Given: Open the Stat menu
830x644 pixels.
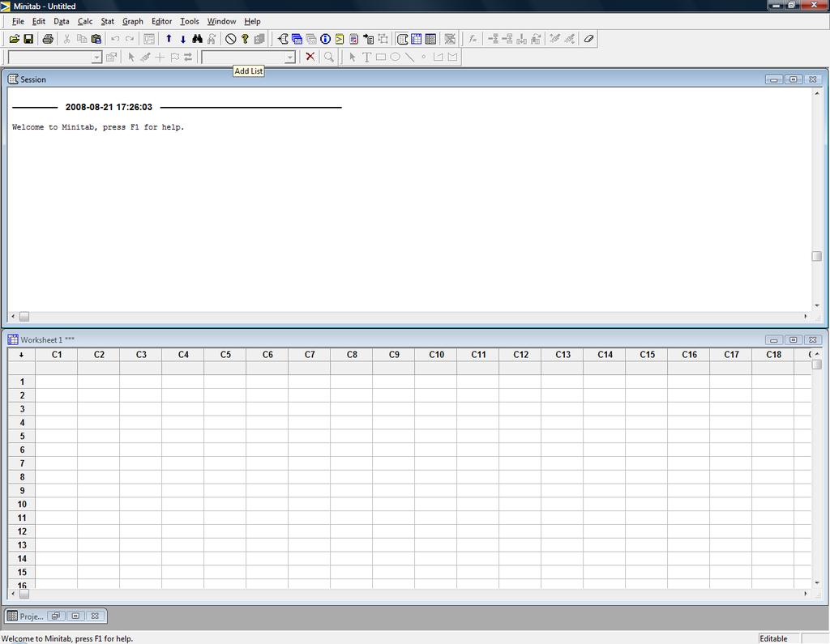Looking at the screenshot, I should coord(108,21).
